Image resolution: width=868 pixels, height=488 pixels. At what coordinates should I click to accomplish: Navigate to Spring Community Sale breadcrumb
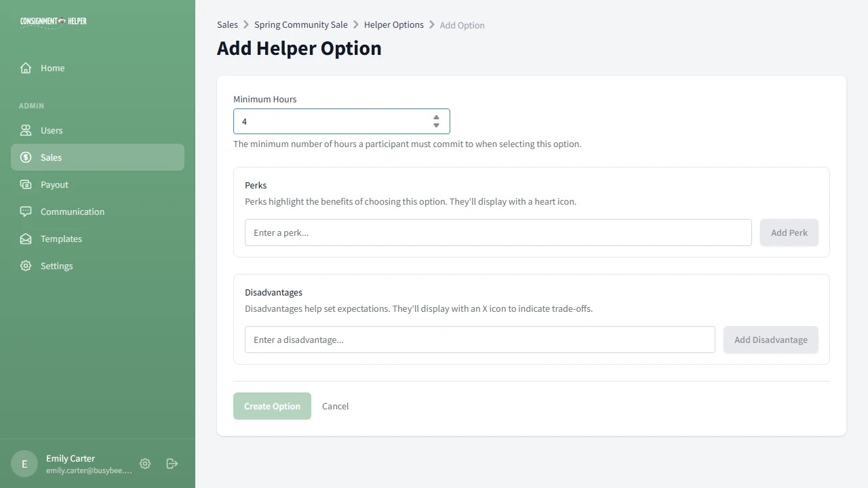coord(300,24)
